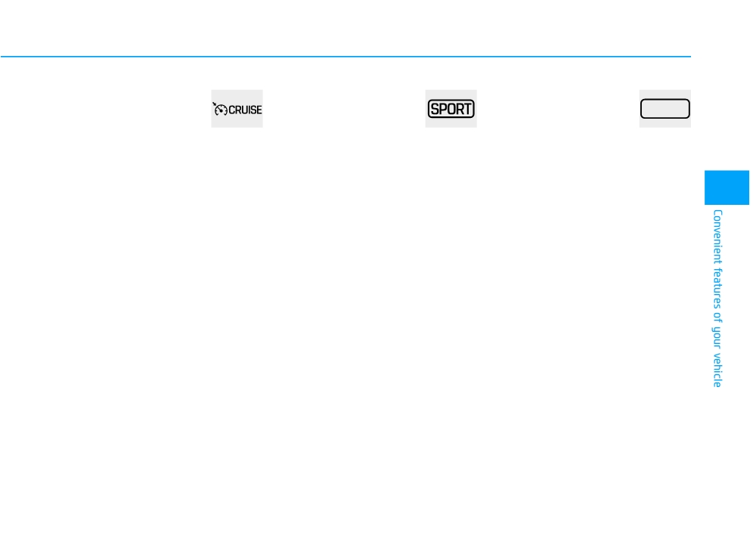Click the word 'Convenient' in the side label
The height and width of the screenshot is (542, 756).
tap(717, 237)
